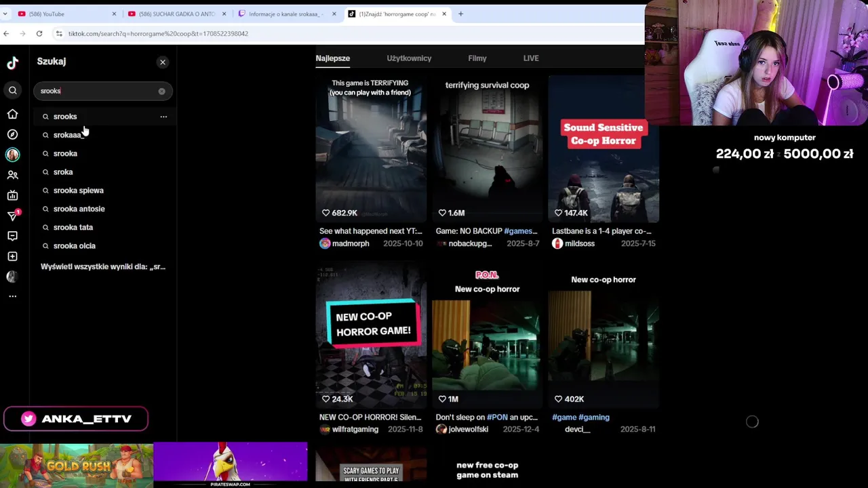Open the nobackupg... user profile link
Screen dimensions: 868x488
(464, 244)
